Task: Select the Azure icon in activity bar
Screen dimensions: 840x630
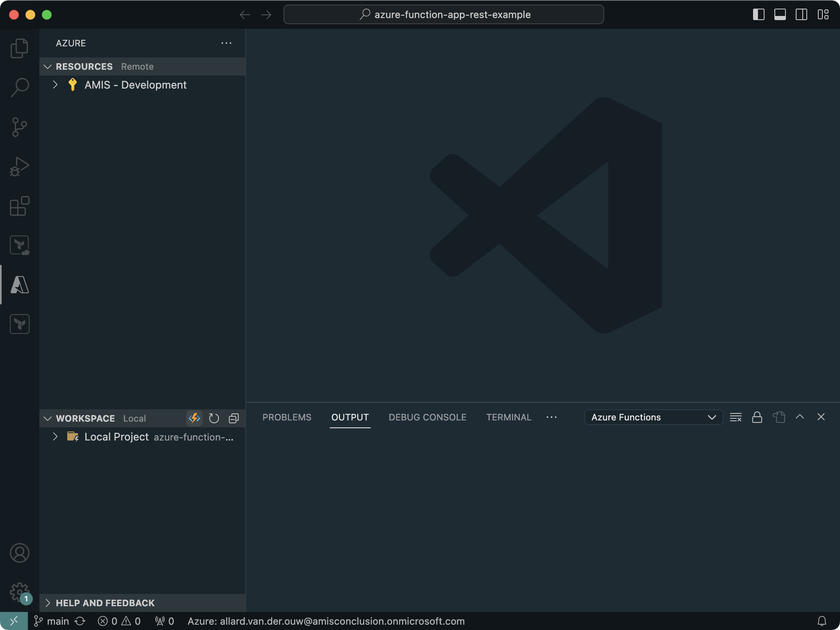Action: click(19, 285)
